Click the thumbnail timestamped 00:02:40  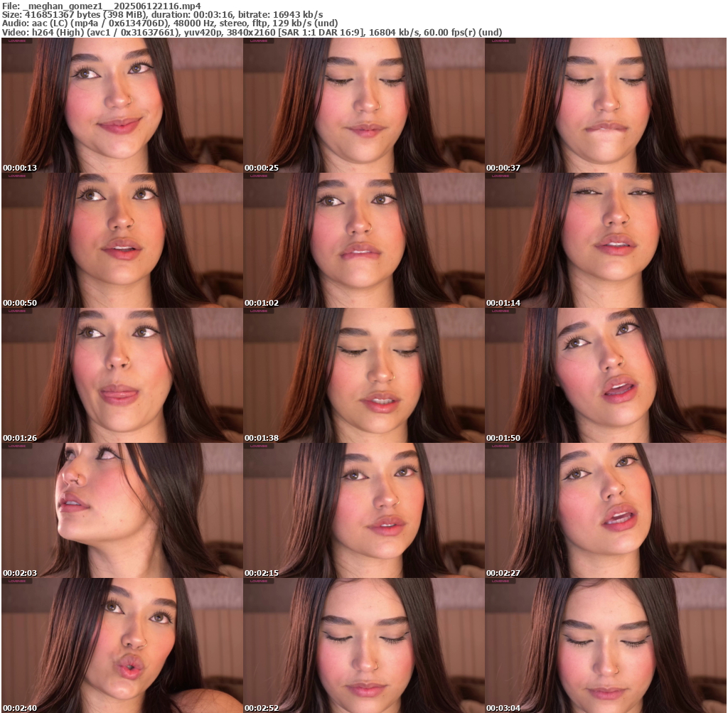pyautogui.click(x=122, y=645)
